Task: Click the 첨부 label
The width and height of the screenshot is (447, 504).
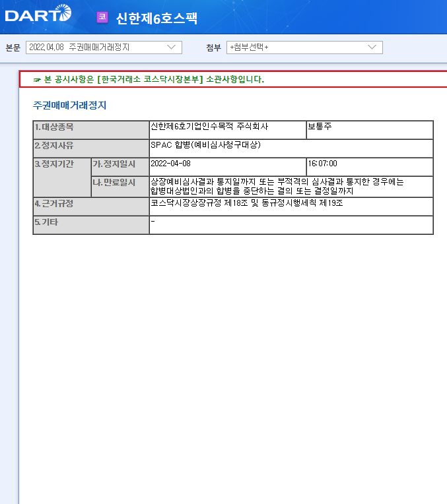Action: pos(213,48)
